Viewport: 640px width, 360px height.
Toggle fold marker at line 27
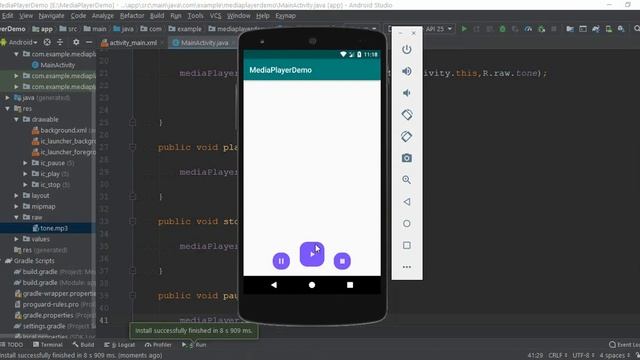132,147
